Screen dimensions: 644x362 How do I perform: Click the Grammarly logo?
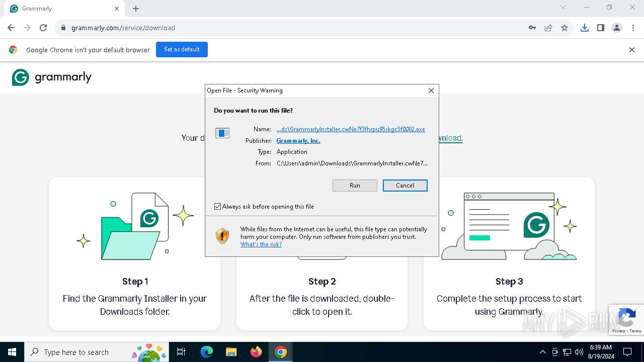(x=52, y=77)
